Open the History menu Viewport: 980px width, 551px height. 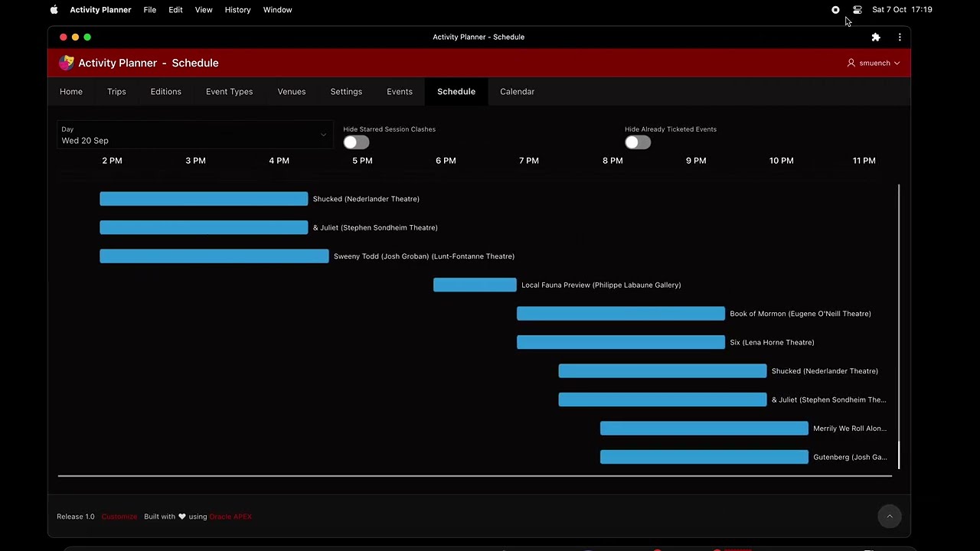pos(237,10)
